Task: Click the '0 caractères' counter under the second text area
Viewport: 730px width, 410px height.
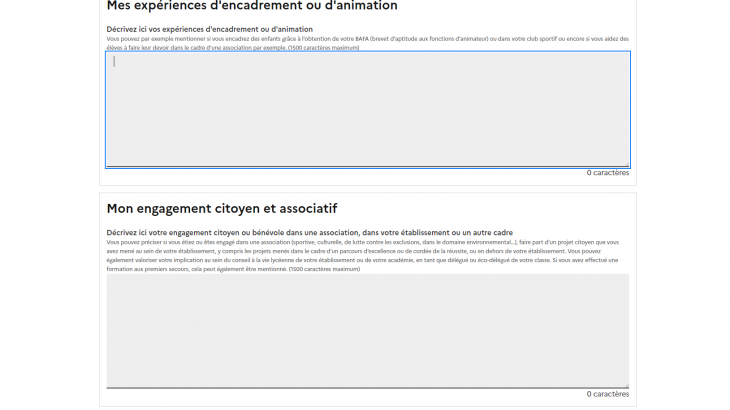Action: pyautogui.click(x=608, y=394)
